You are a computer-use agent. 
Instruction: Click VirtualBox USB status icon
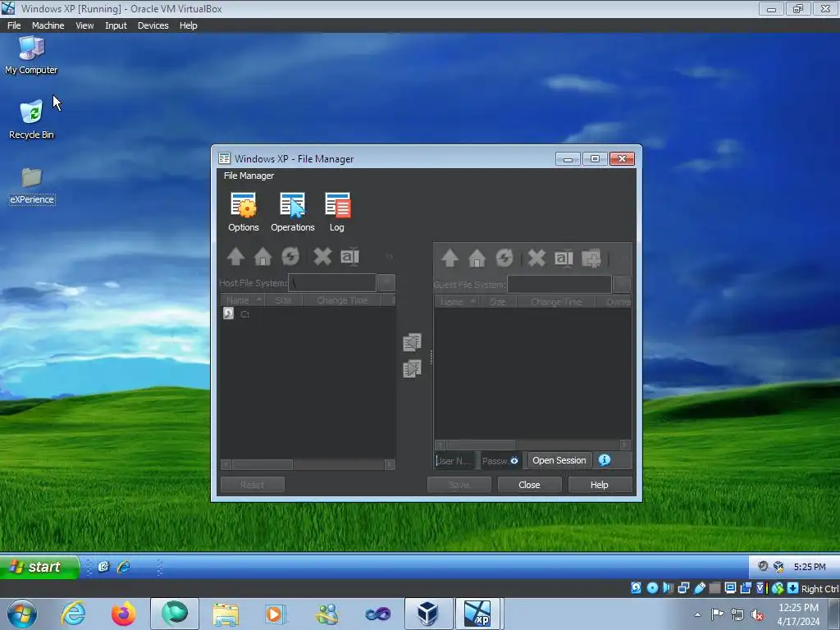699,587
